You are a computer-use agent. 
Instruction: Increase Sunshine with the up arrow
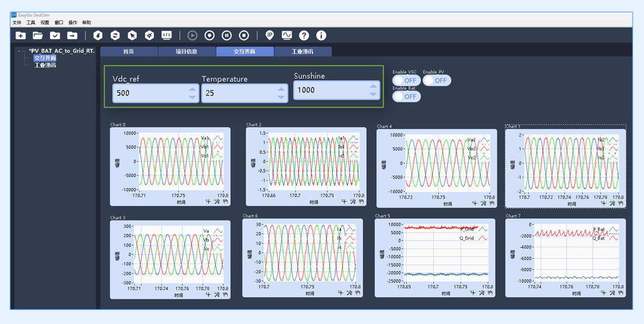[x=373, y=87]
